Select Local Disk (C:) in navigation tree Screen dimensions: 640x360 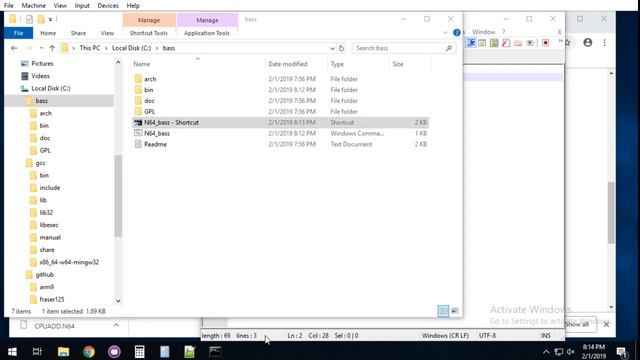(51, 88)
